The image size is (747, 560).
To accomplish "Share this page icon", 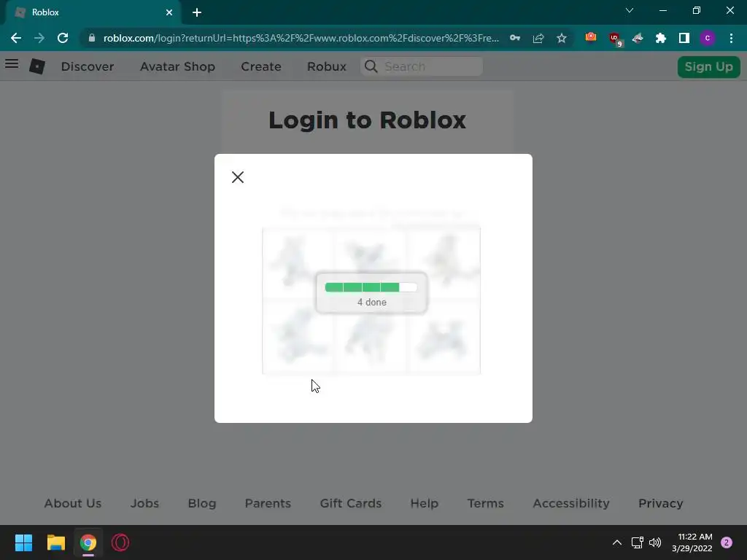I will click(538, 38).
